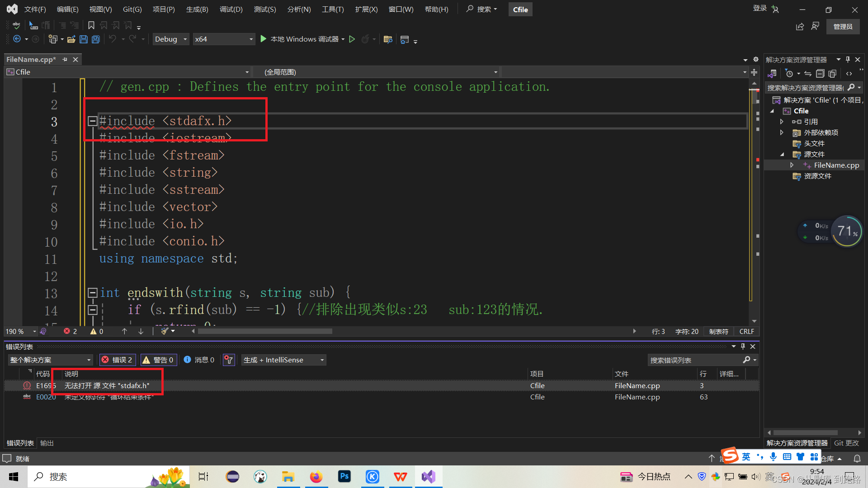This screenshot has height=488, width=868.
Task: Click the Open File folder icon
Action: pyautogui.click(x=71, y=39)
